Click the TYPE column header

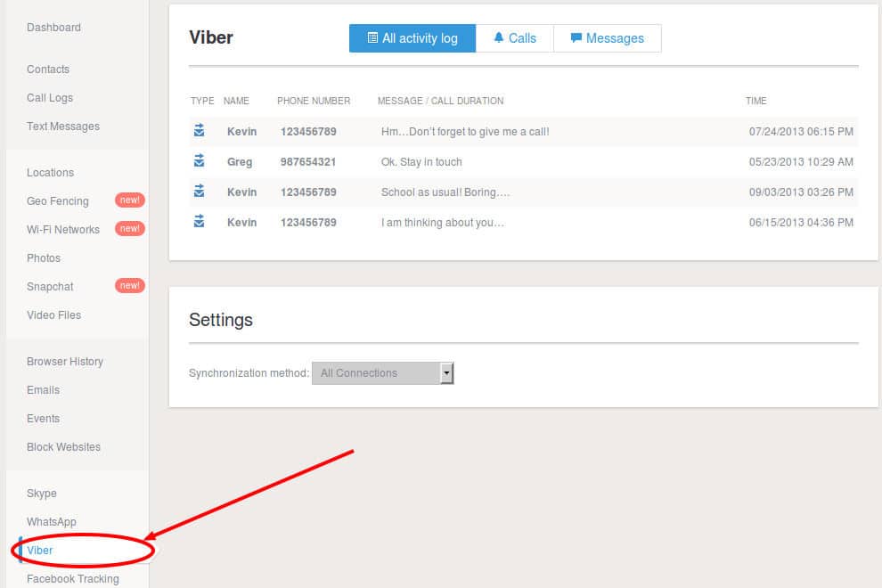[x=202, y=101]
